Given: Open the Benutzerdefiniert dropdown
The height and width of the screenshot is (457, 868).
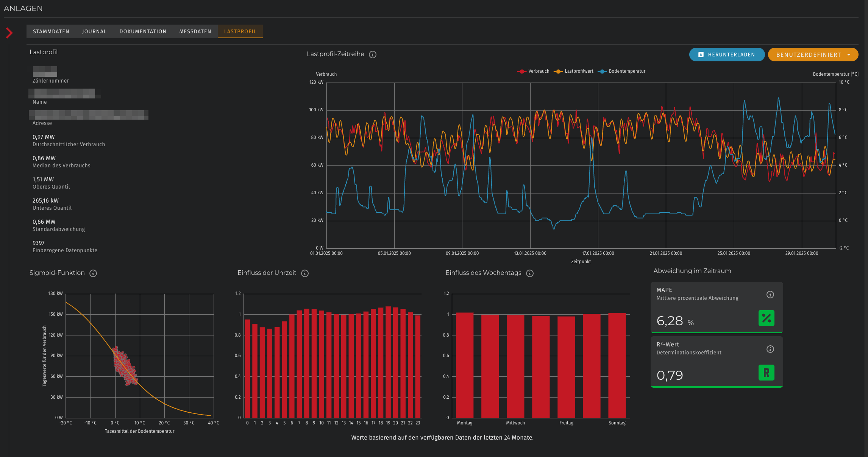Looking at the screenshot, I should pos(808,55).
